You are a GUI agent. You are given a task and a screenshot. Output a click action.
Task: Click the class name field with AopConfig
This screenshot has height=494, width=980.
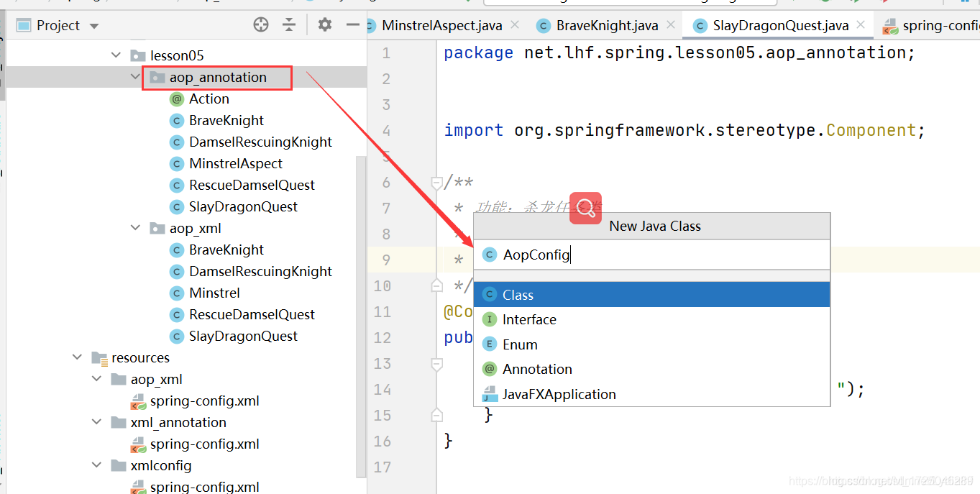tap(651, 255)
